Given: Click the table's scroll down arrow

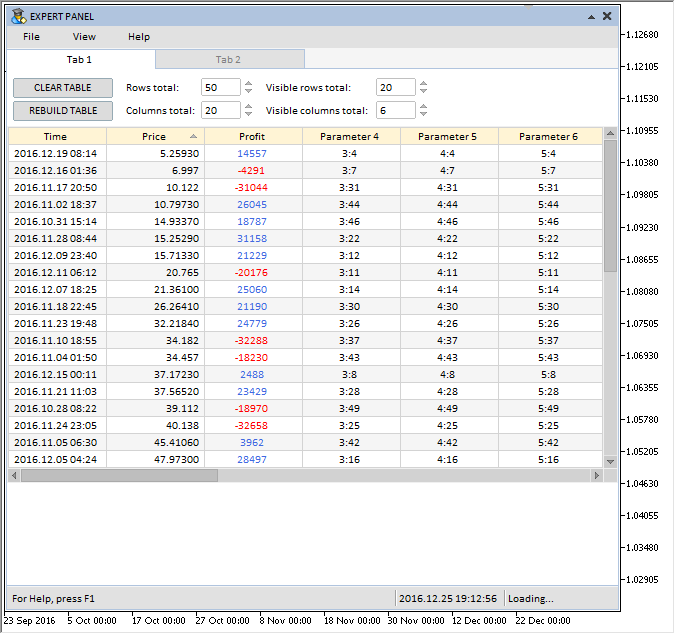Looking at the screenshot, I should point(610,462).
